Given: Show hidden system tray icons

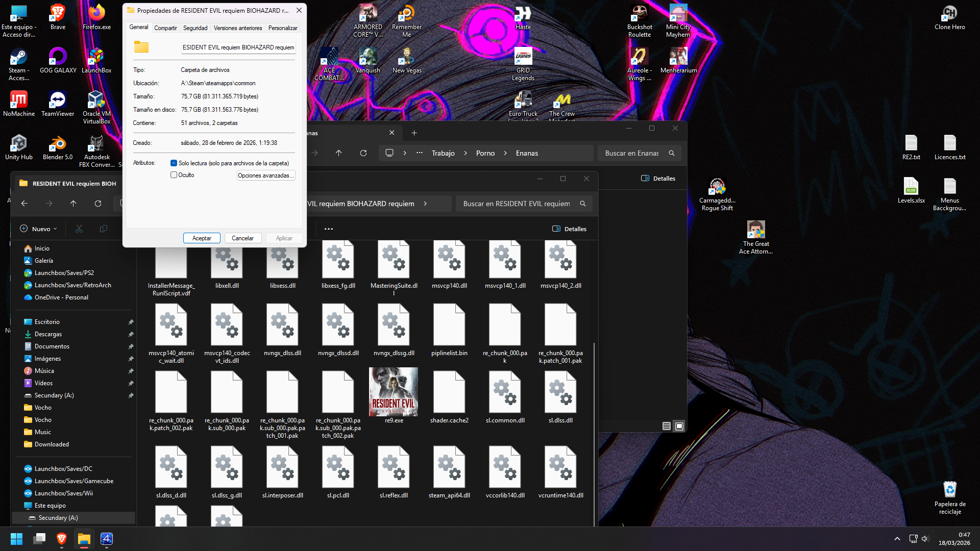Looking at the screenshot, I should tap(897, 539).
